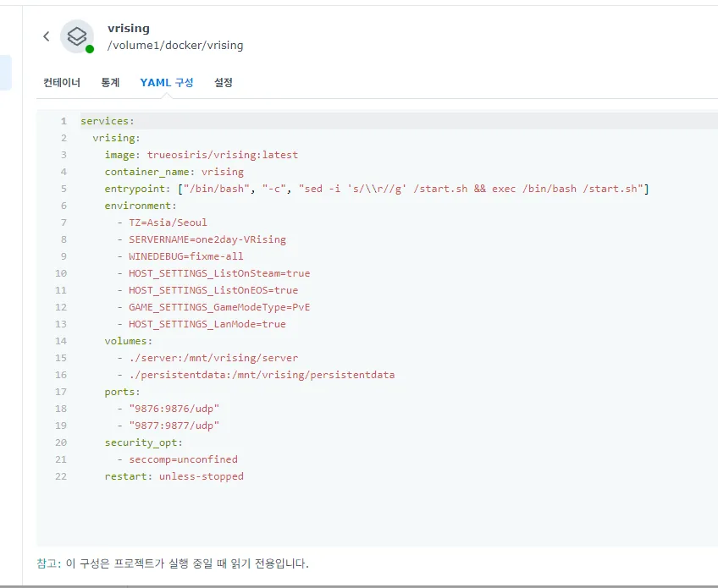
Task: Switch to the 통계 tab
Action: [110, 83]
